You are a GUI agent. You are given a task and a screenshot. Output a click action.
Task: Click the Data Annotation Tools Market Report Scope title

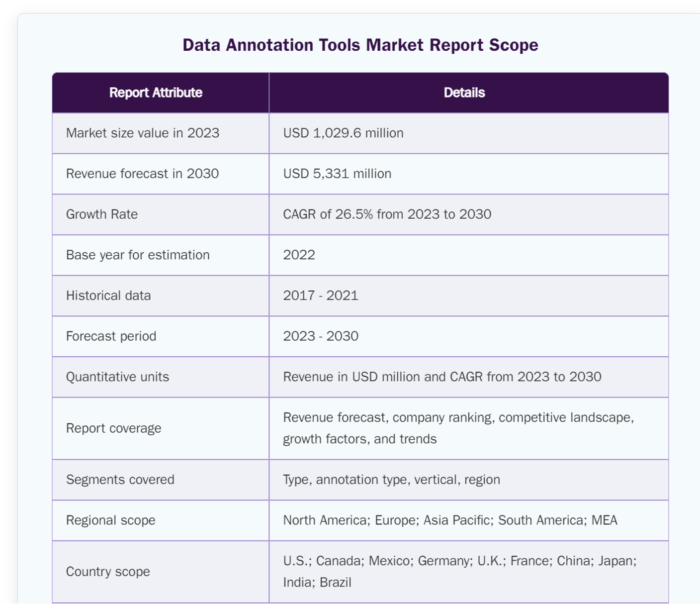pyautogui.click(x=360, y=45)
